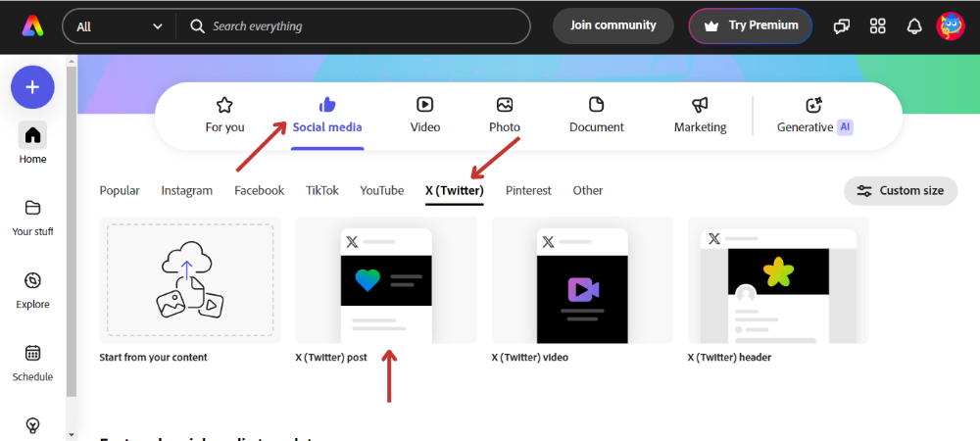Open the chat comments icon

842,26
